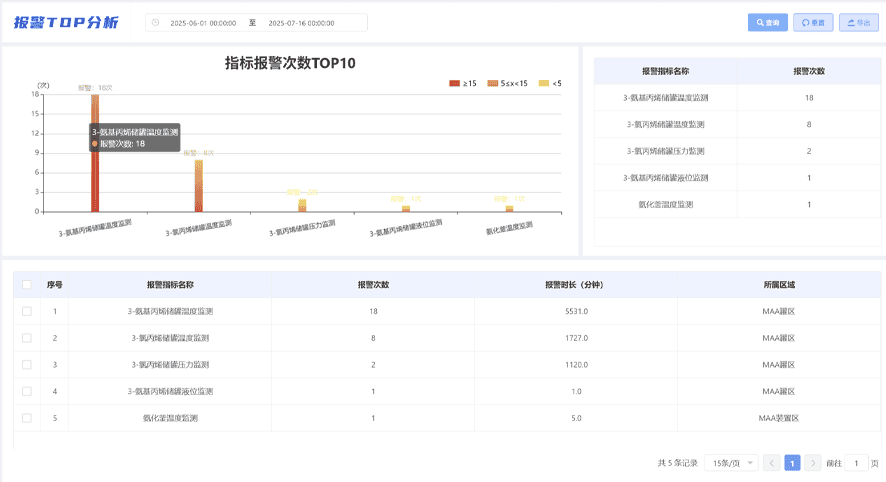
Task: Check the row 1 checkbox
Action: pyautogui.click(x=27, y=311)
